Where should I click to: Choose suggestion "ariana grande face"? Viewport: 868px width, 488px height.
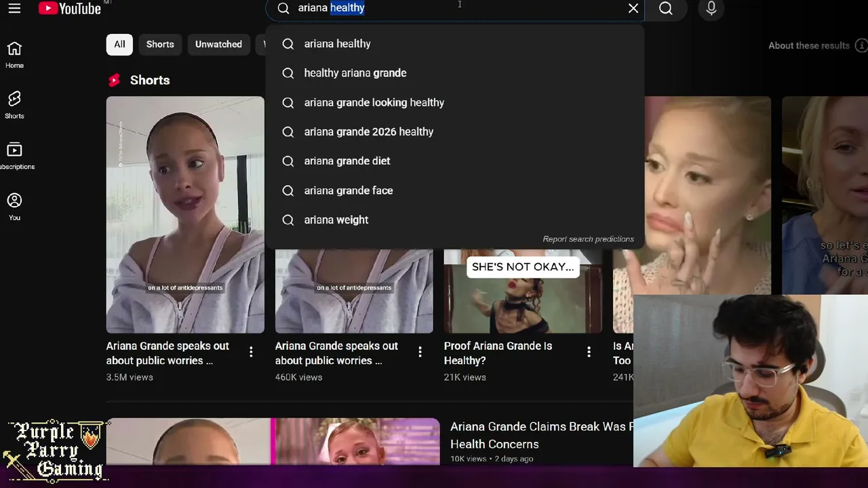(454, 190)
